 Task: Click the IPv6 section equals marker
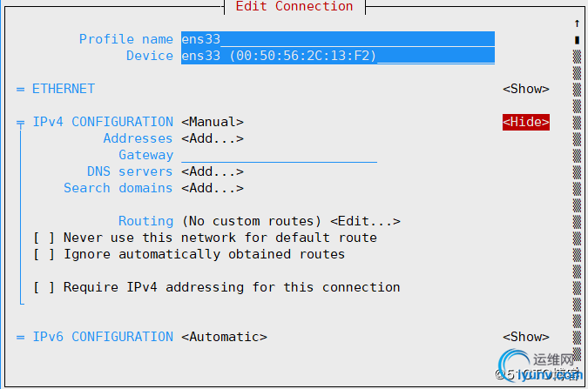pos(21,338)
